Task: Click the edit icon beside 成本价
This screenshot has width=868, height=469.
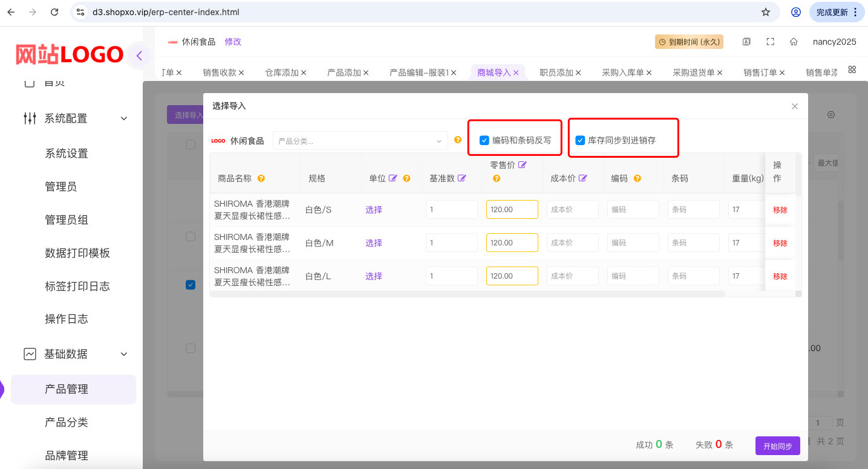Action: 583,178
